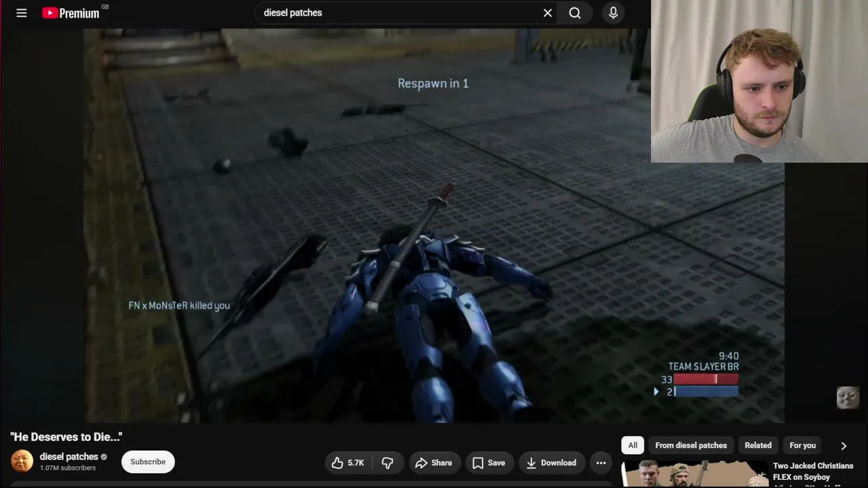Click the magnifier search button
The image size is (868, 488).
[x=575, y=13]
